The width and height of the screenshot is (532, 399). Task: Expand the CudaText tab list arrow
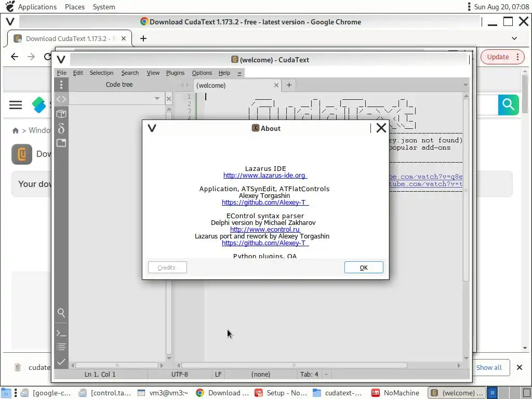coord(465,85)
